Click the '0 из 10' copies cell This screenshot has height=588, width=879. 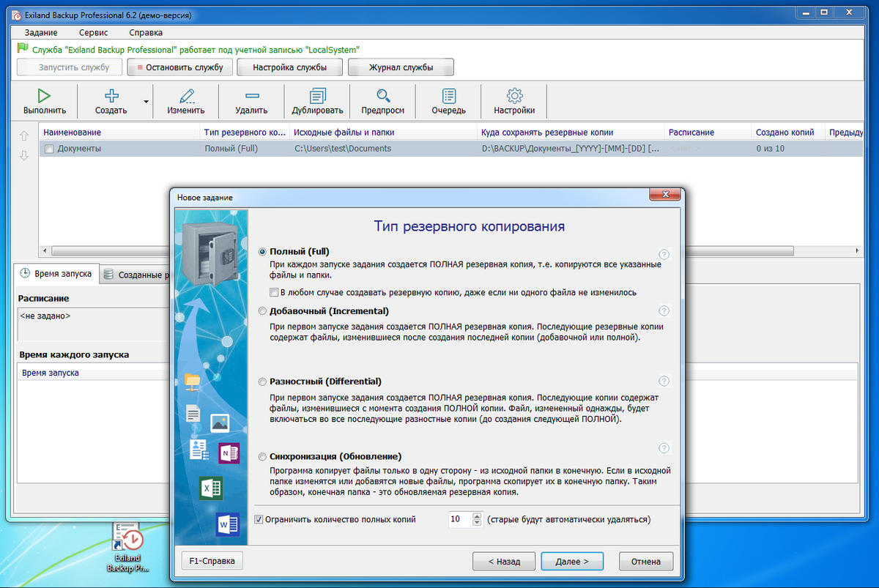click(769, 149)
